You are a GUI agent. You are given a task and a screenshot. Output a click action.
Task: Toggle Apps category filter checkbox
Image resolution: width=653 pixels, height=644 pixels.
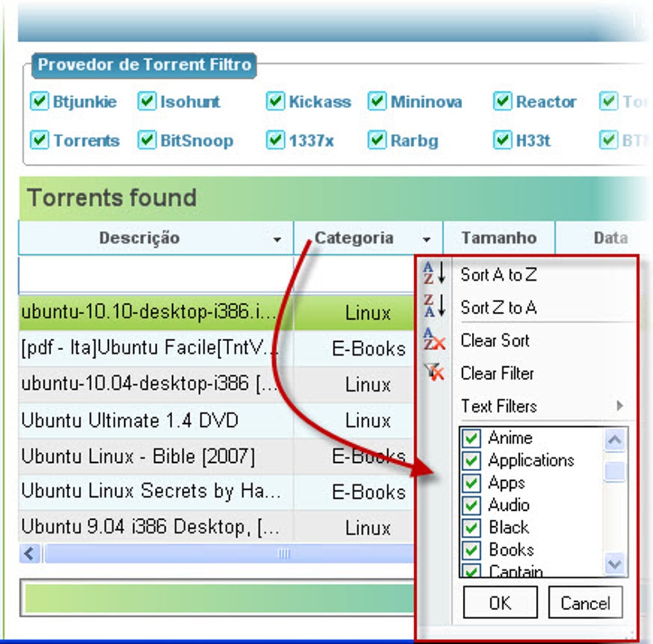471,483
